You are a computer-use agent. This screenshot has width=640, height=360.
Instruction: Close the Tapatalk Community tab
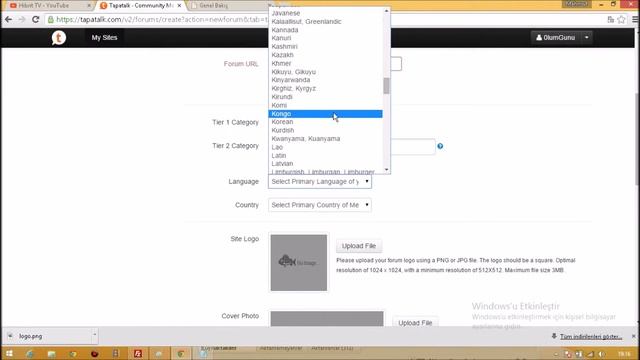point(179,6)
